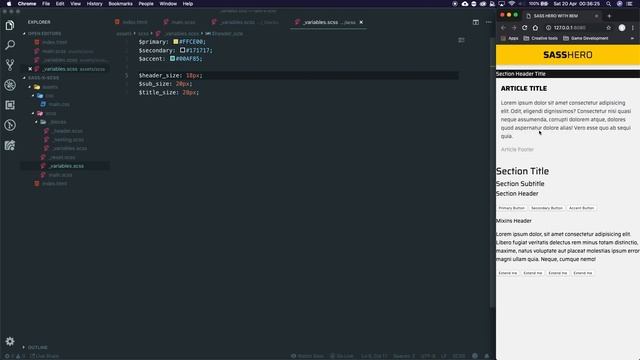Click the first Extend me button
This screenshot has width=640, height=360.
[x=508, y=273]
